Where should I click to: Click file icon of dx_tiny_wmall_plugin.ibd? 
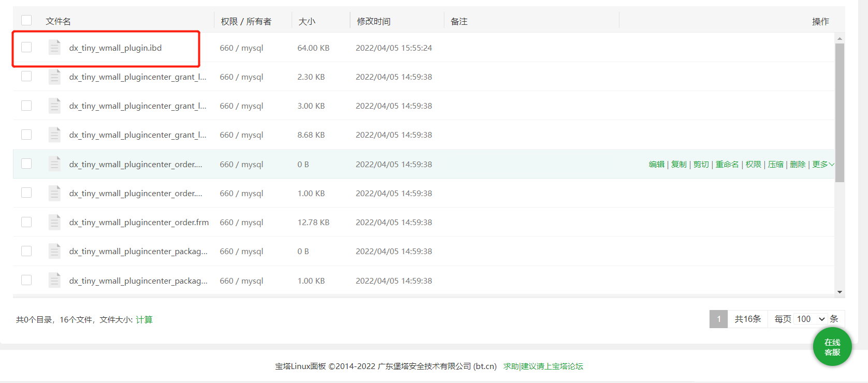[x=54, y=47]
